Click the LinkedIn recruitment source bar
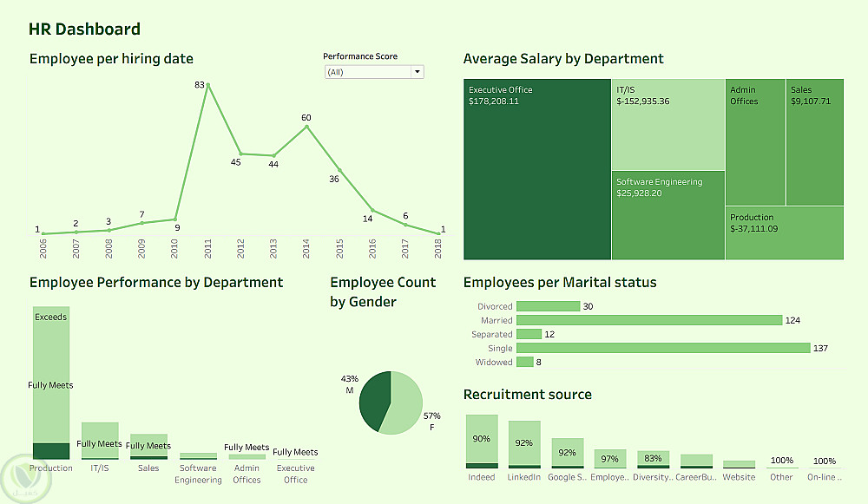This screenshot has height=504, width=868. 524,445
